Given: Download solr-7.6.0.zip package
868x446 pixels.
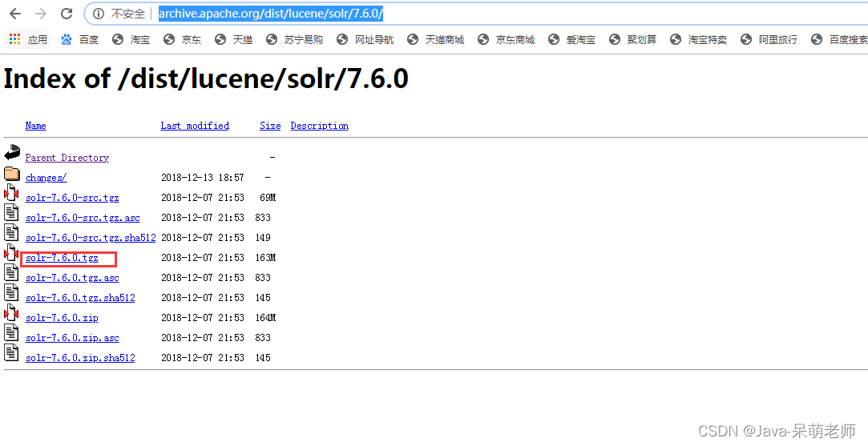Looking at the screenshot, I should click(62, 318).
